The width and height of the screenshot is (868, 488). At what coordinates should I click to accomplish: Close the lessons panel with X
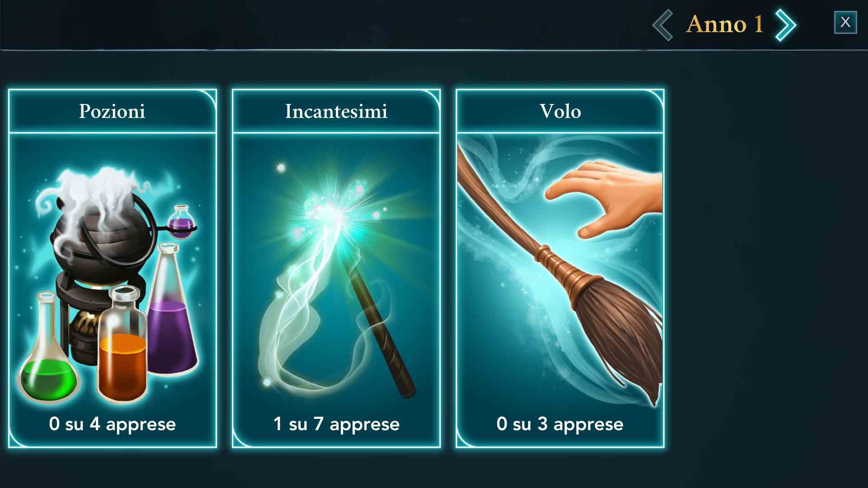(845, 22)
